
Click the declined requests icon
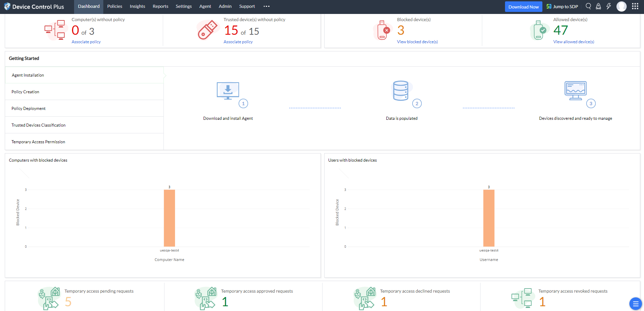pyautogui.click(x=365, y=298)
